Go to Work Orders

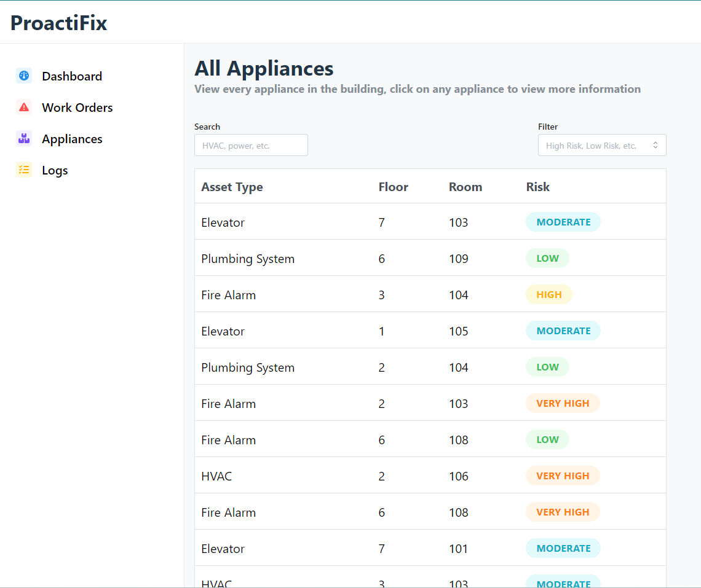click(77, 108)
